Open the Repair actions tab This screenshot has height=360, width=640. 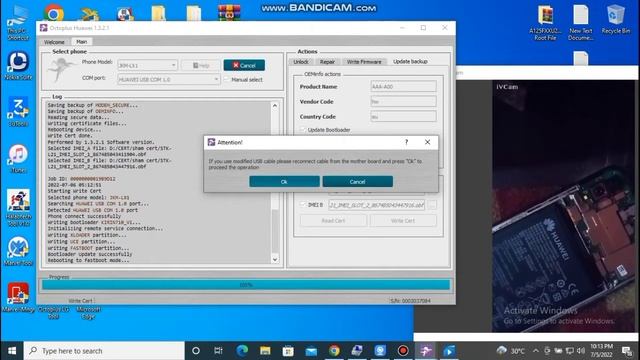pyautogui.click(x=327, y=62)
